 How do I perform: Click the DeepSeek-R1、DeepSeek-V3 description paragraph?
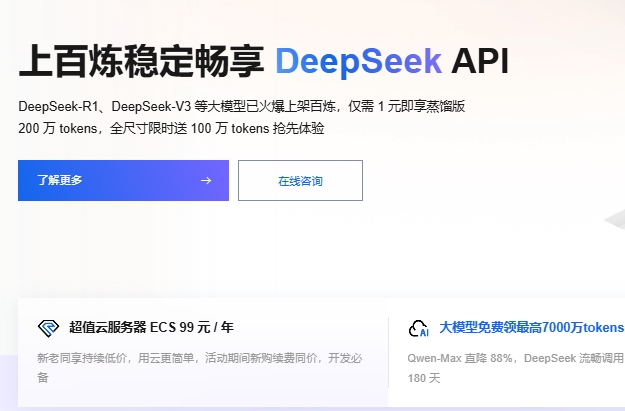(242, 117)
